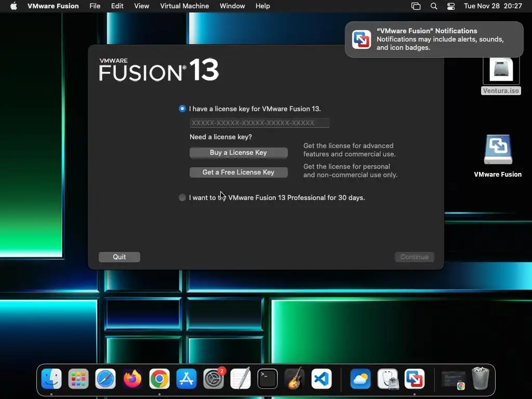Viewport: 532px width, 399px height.
Task: Open the File menu
Action: point(95,6)
